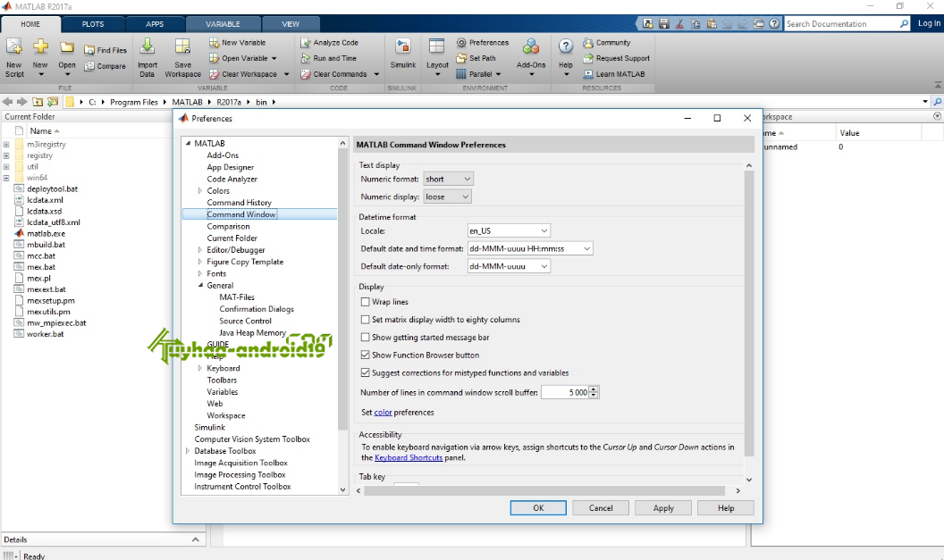The image size is (944, 560).
Task: Uncheck Suggest corrections for mistyped functions
Action: click(x=365, y=373)
